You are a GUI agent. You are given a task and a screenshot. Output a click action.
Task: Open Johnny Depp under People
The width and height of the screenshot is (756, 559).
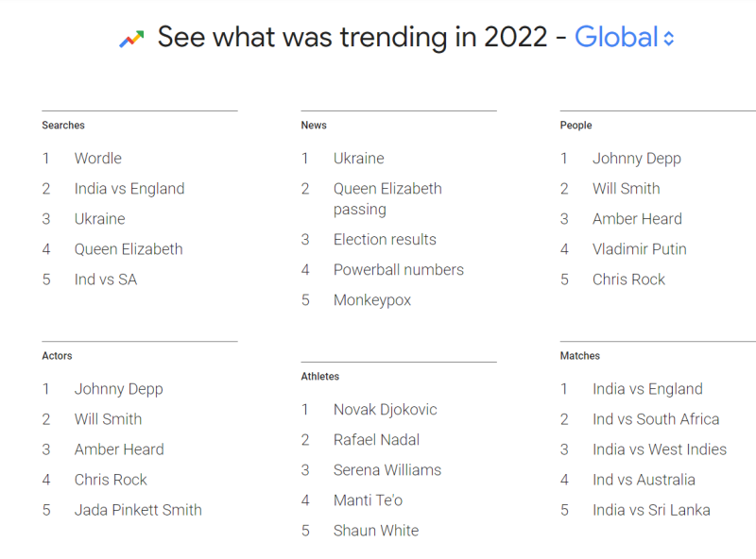coord(637,158)
